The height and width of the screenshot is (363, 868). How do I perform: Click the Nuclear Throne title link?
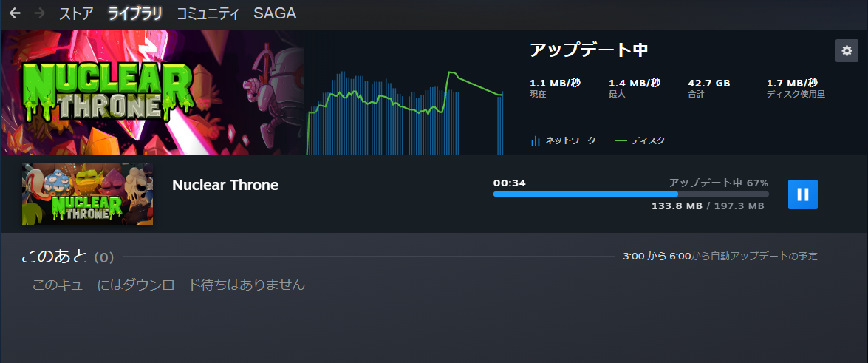click(225, 185)
